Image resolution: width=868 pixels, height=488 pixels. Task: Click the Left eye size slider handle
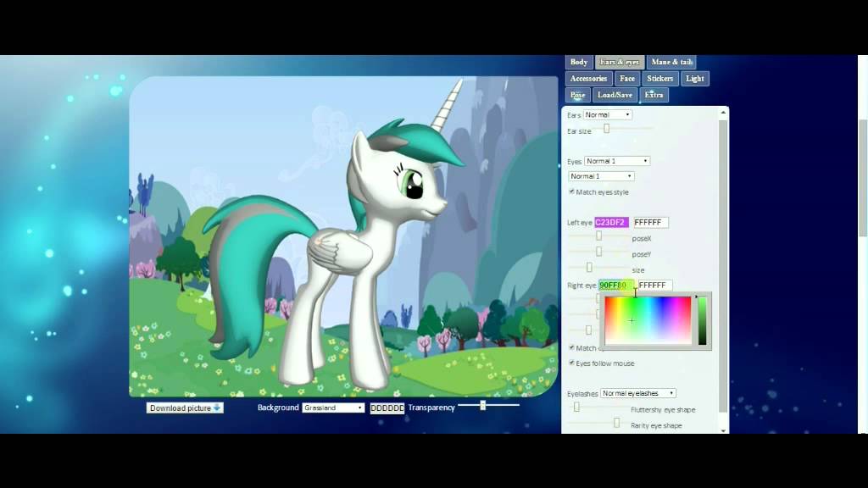(x=589, y=267)
